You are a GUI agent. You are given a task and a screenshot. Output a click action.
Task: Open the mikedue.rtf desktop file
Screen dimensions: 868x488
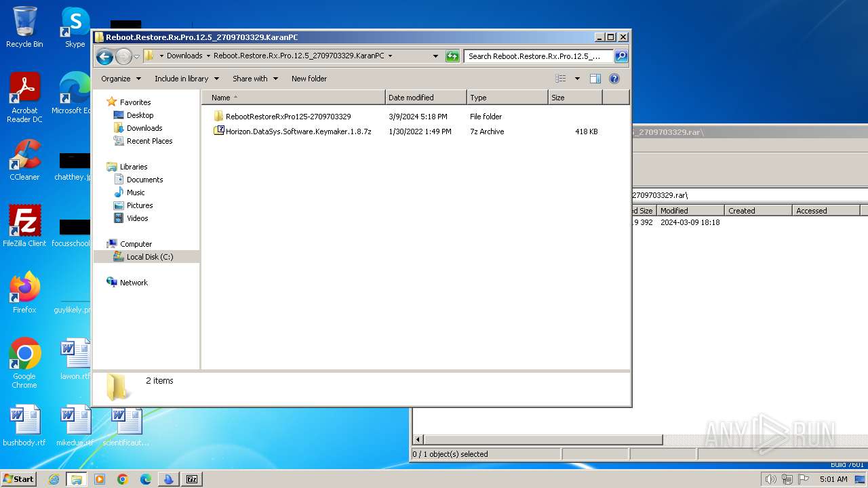tap(75, 426)
